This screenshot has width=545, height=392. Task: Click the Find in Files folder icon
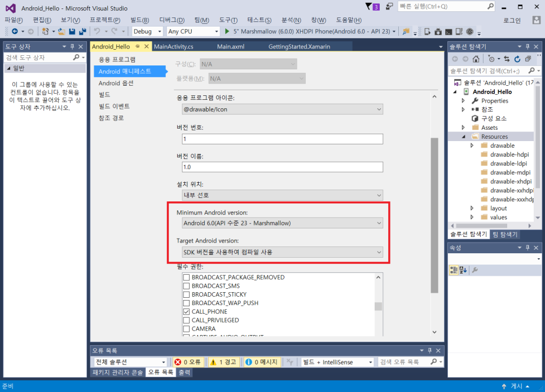click(x=406, y=32)
